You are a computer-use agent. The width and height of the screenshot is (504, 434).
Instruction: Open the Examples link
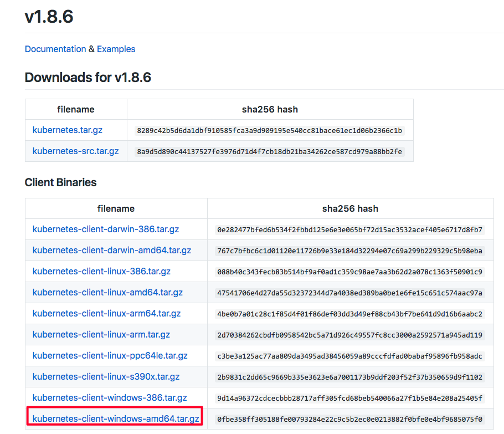pos(116,49)
